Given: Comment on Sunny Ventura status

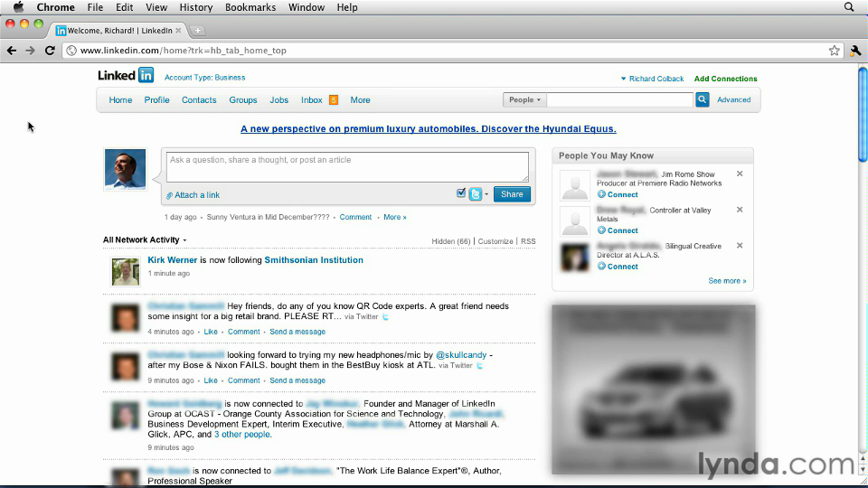Looking at the screenshot, I should point(355,217).
